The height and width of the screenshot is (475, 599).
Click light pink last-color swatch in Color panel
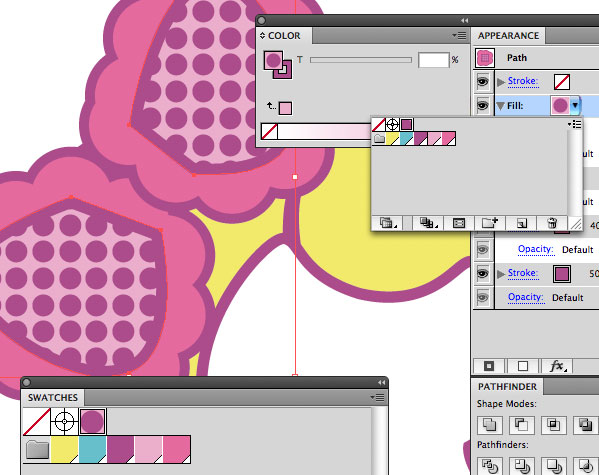pos(285,108)
